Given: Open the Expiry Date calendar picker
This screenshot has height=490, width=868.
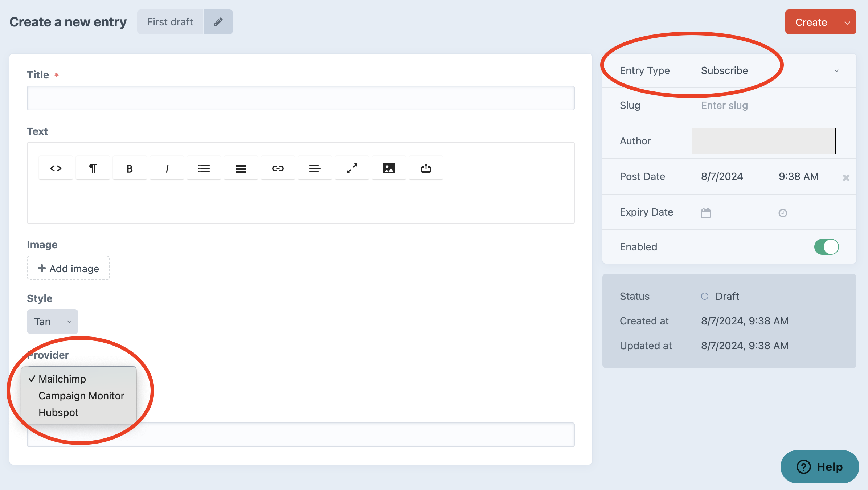Looking at the screenshot, I should point(706,213).
